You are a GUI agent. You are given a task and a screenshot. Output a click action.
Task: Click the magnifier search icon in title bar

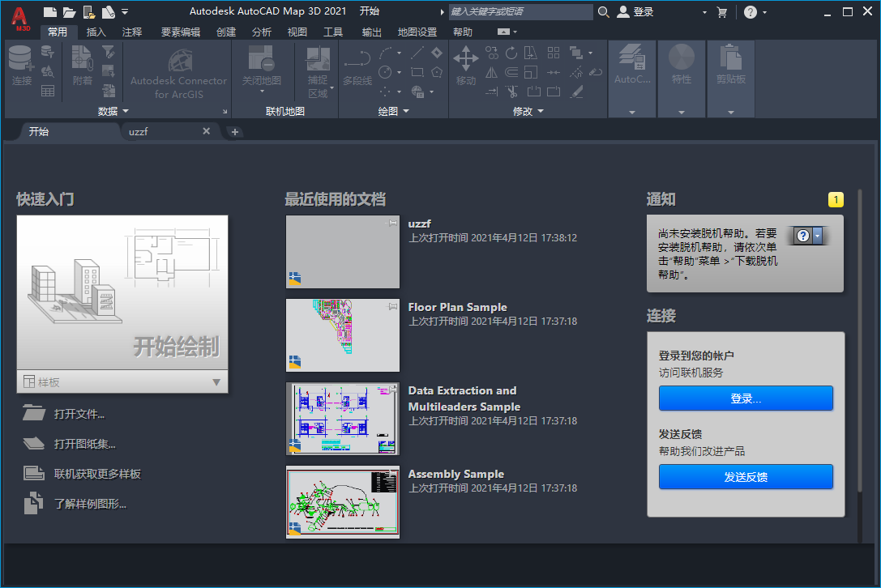[x=604, y=12]
